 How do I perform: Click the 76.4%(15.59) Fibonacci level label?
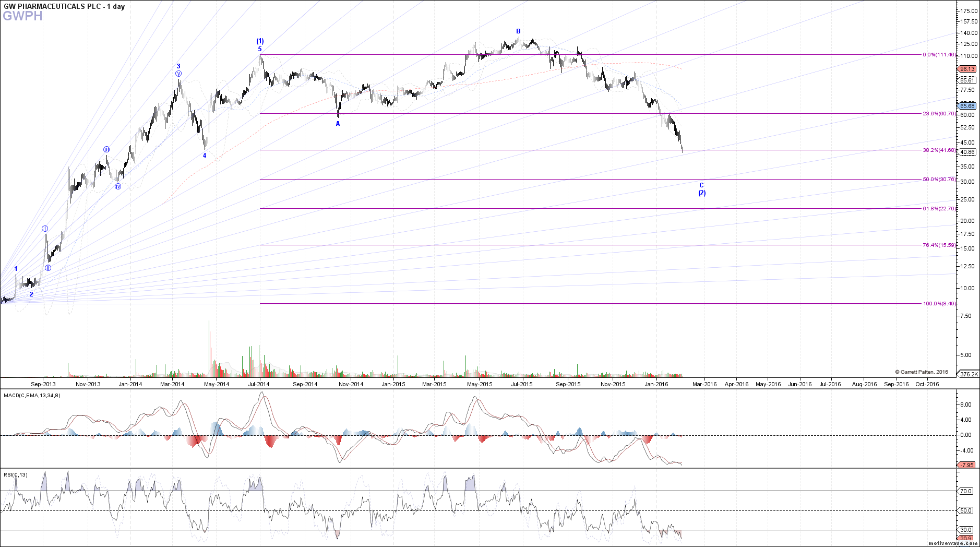pyautogui.click(x=939, y=245)
